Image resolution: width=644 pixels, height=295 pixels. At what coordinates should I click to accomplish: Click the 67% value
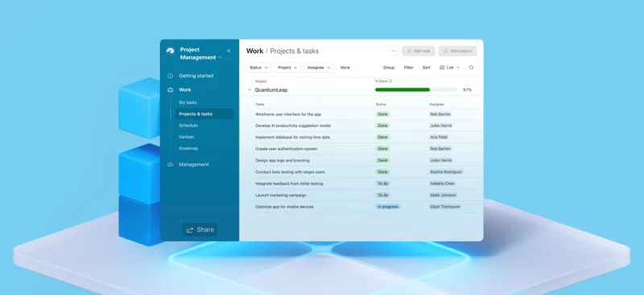pyautogui.click(x=468, y=90)
